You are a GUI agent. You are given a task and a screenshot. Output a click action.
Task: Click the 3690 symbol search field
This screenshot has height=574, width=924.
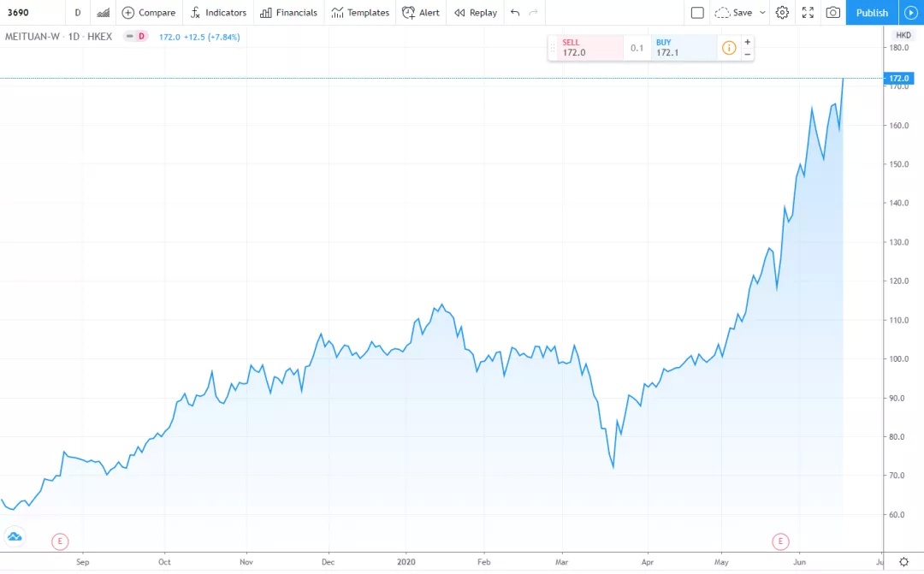point(33,12)
